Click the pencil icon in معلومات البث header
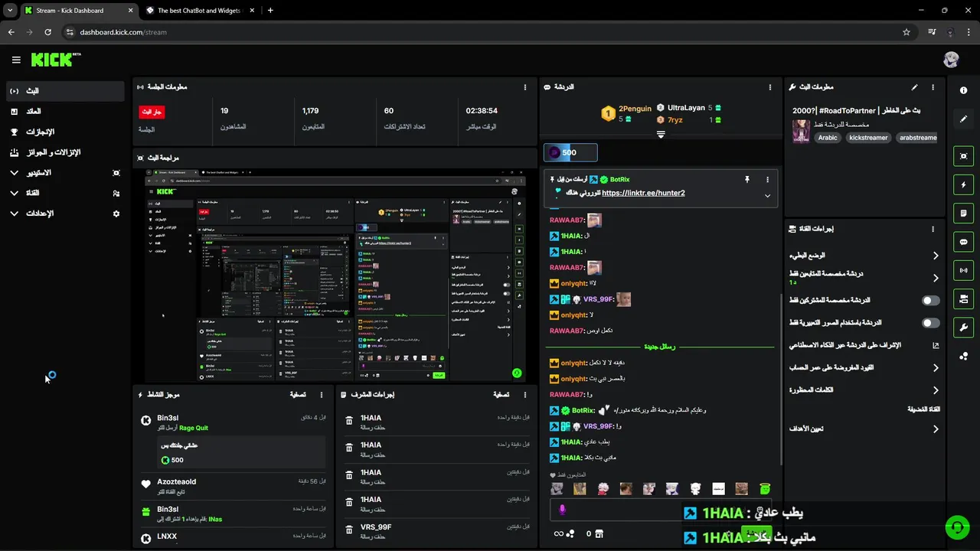 tap(914, 87)
